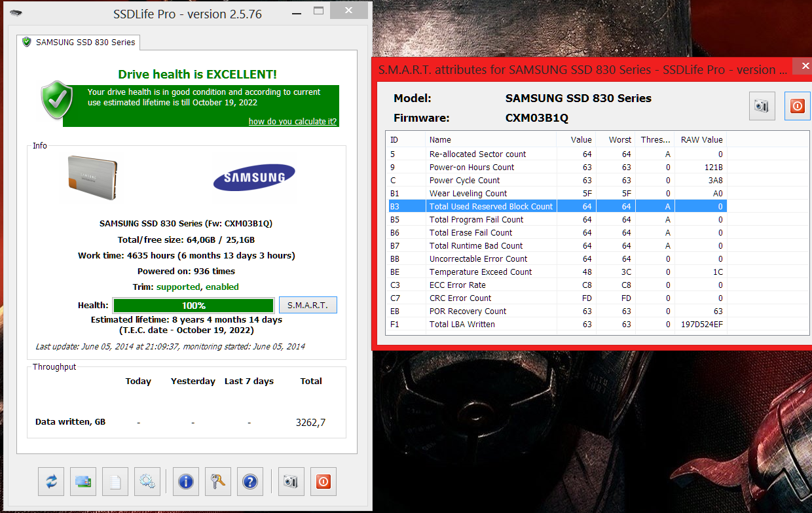Click total data written value 3262,7

[x=310, y=422]
